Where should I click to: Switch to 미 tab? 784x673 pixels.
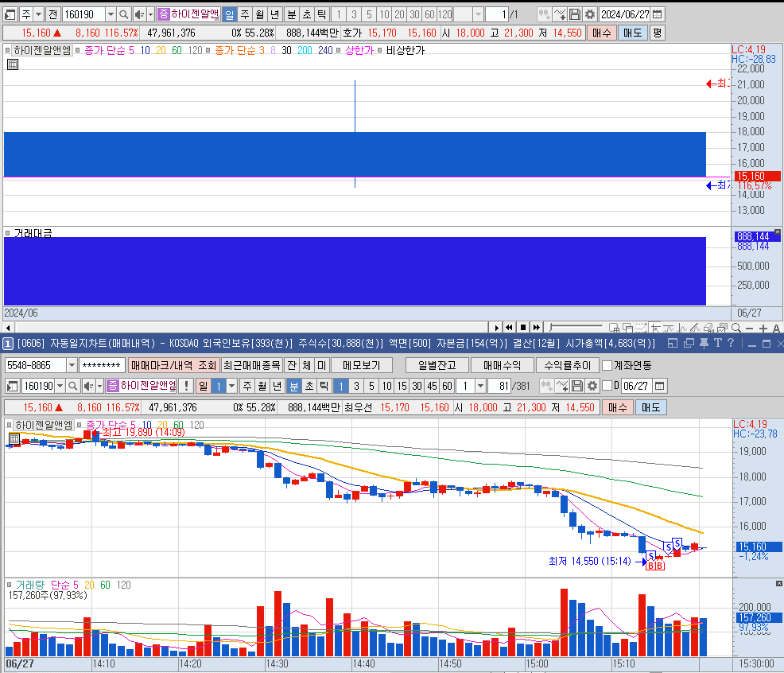[x=322, y=366]
